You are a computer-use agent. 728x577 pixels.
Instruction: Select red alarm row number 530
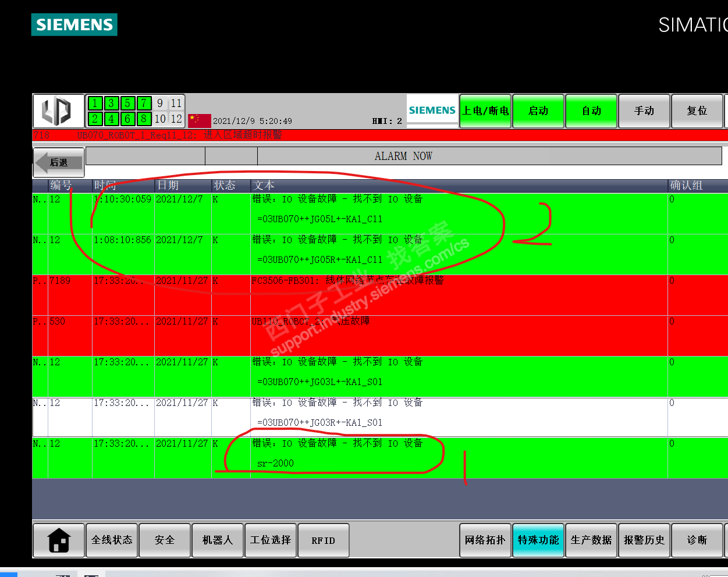(380, 336)
